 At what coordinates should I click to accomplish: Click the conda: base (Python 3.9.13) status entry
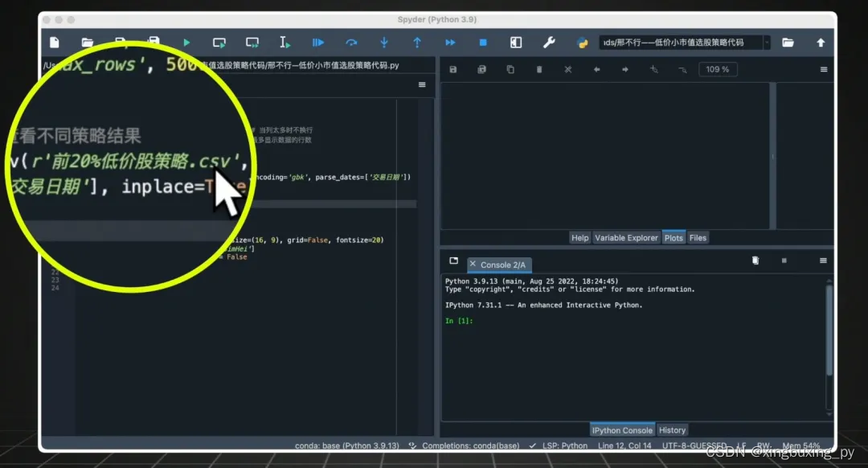(x=346, y=445)
